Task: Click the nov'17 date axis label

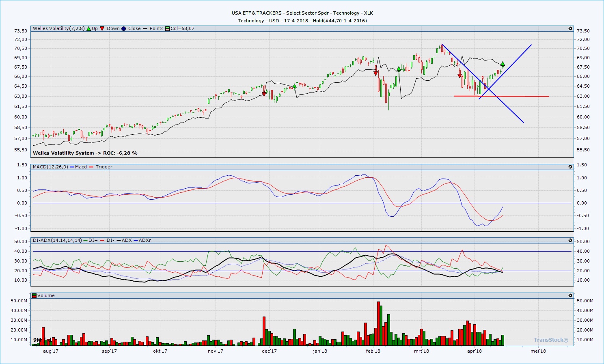Action: (216, 351)
